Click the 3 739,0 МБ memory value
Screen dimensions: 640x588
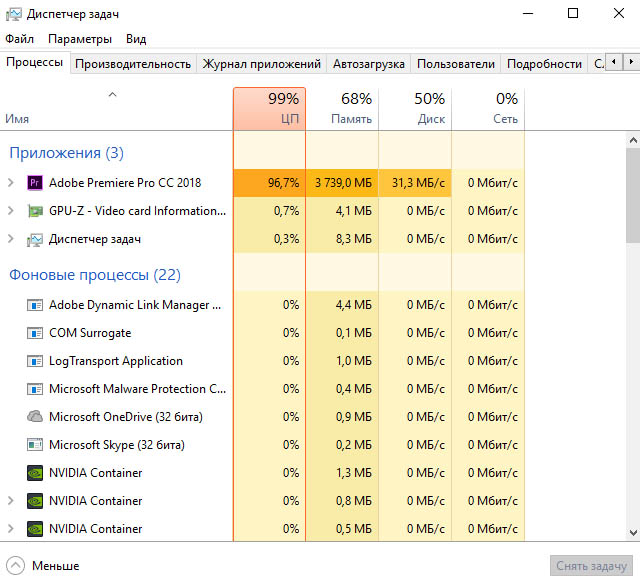coord(343,183)
